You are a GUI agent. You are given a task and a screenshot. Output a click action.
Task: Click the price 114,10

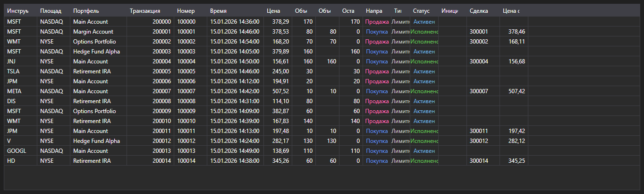280,101
